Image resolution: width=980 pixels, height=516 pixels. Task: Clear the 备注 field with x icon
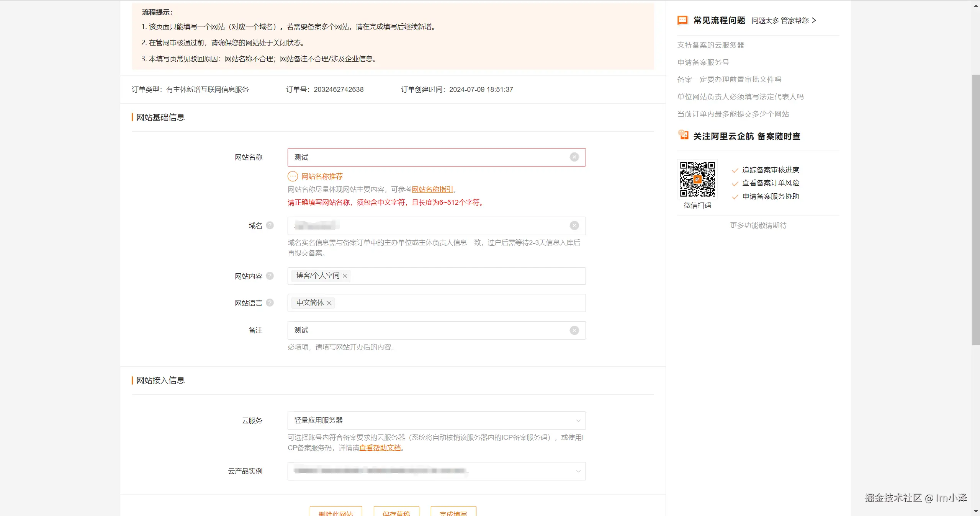(x=574, y=330)
